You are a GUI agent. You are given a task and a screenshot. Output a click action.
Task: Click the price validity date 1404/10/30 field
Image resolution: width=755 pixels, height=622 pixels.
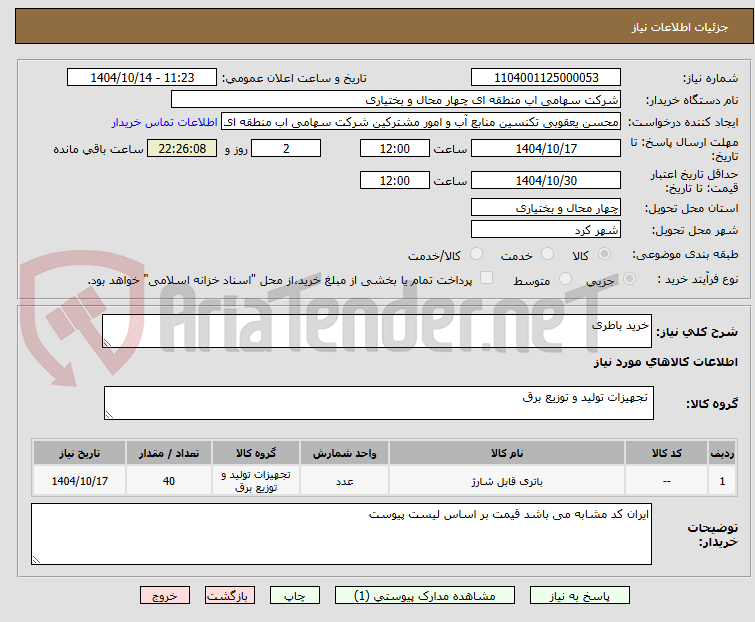546,181
